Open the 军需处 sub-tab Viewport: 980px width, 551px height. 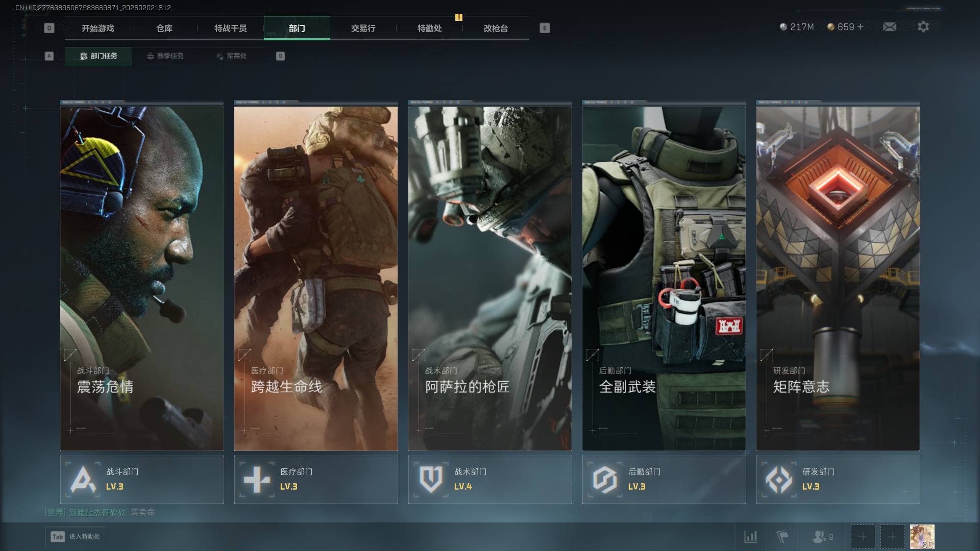[231, 56]
